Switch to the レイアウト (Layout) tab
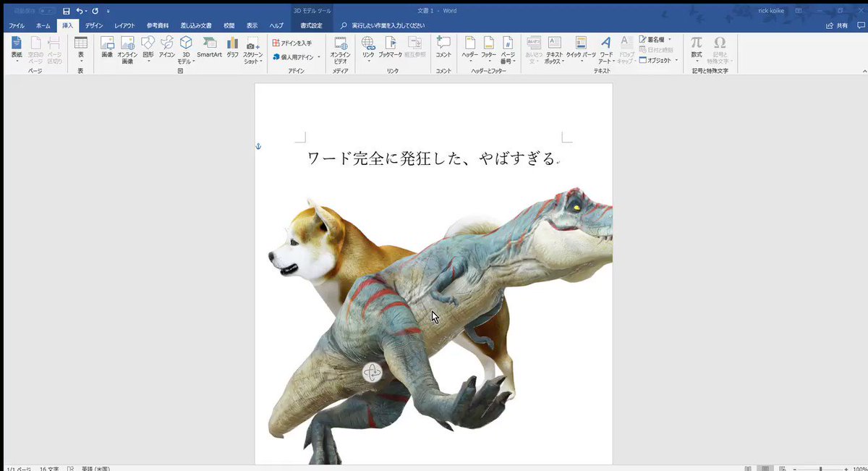The width and height of the screenshot is (868, 471). coord(124,25)
